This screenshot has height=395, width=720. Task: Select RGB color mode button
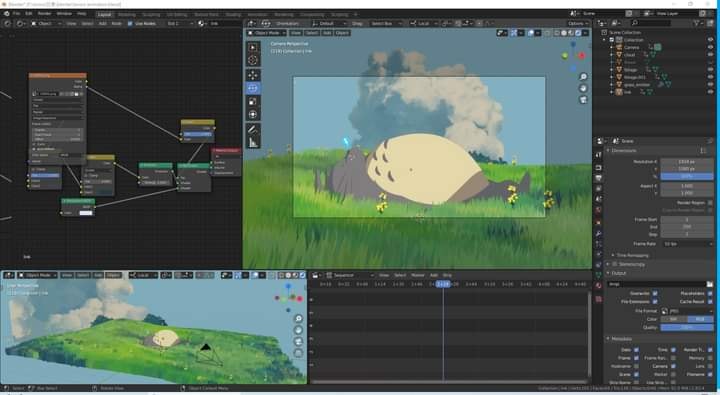[x=700, y=319]
